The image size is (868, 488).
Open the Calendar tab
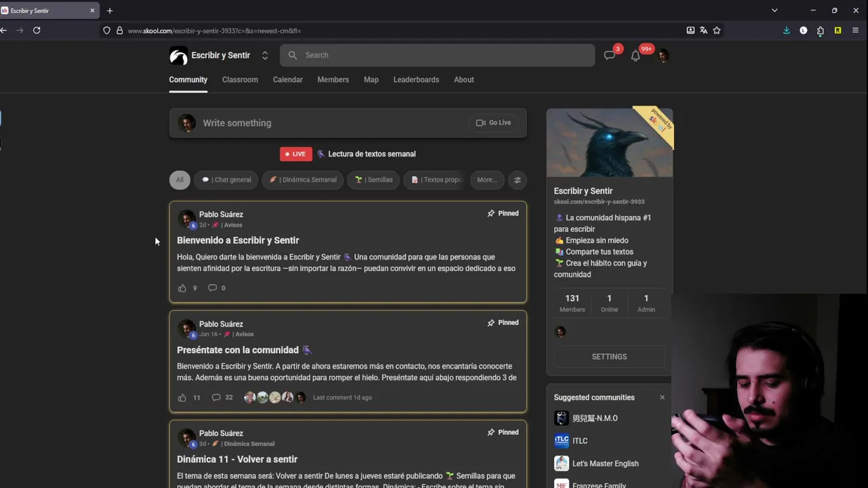(x=288, y=79)
